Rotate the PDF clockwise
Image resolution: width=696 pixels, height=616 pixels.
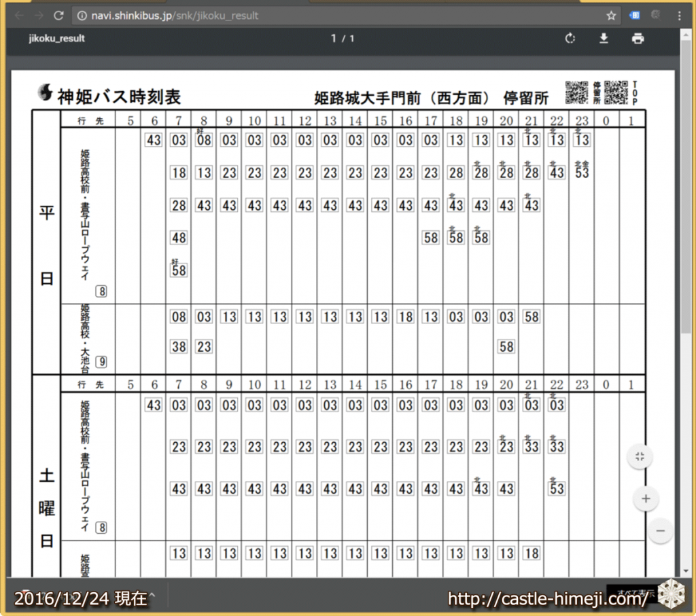tap(570, 39)
